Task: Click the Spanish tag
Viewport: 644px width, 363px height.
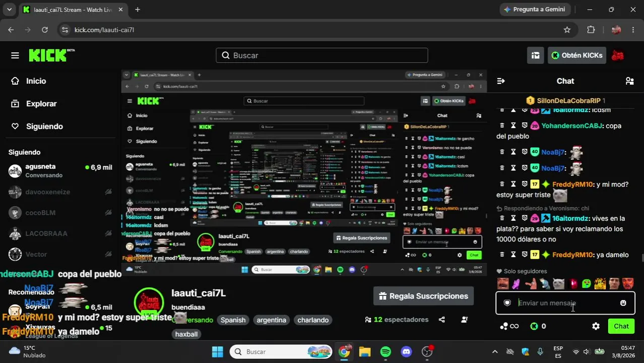Action: tap(233, 320)
